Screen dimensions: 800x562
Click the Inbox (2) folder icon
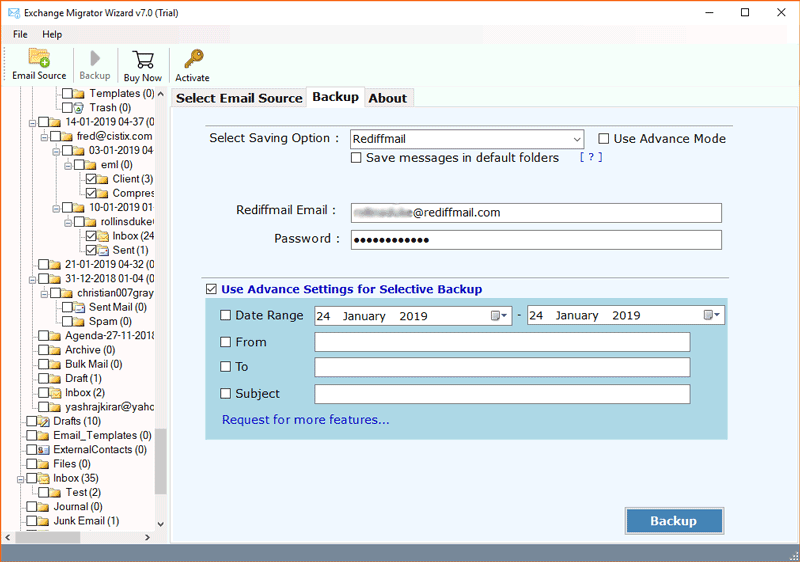point(56,393)
